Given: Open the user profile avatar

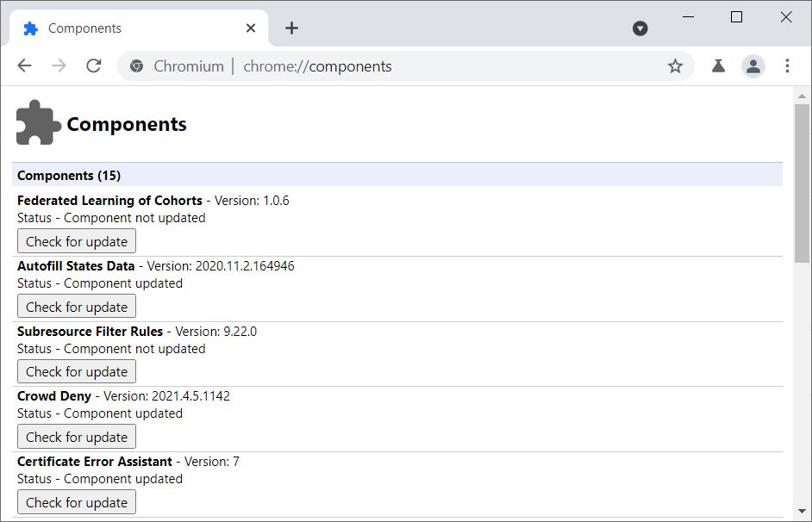Looking at the screenshot, I should pyautogui.click(x=753, y=66).
